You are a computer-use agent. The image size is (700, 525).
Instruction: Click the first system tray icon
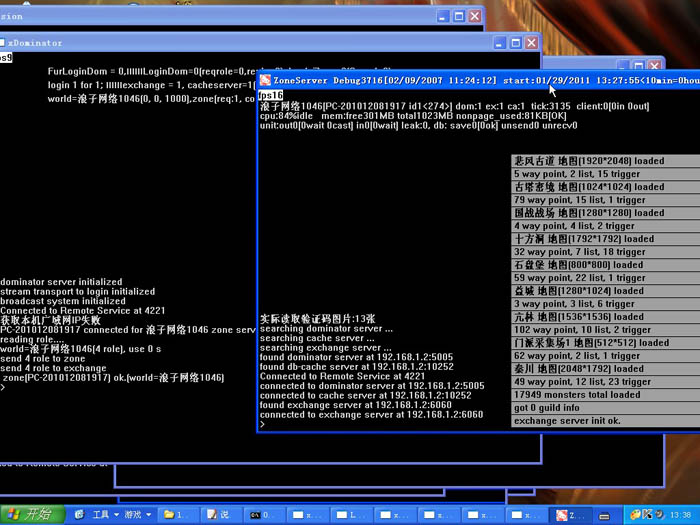634,515
